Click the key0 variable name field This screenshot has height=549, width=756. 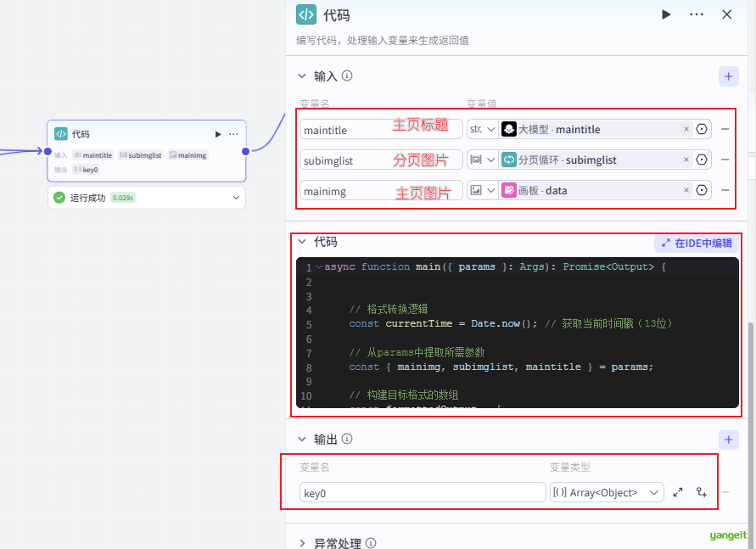pos(423,492)
